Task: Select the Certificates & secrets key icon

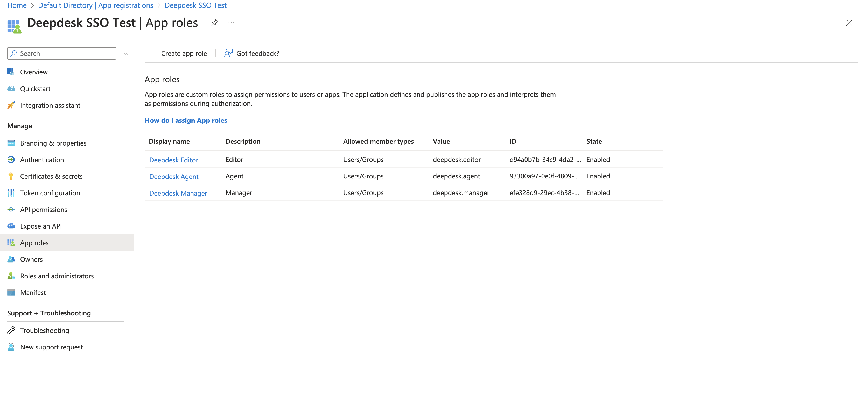Action: (11, 176)
